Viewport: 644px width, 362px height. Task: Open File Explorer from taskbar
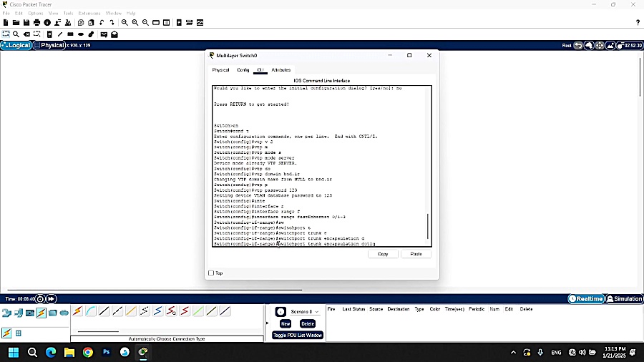pos(69,352)
